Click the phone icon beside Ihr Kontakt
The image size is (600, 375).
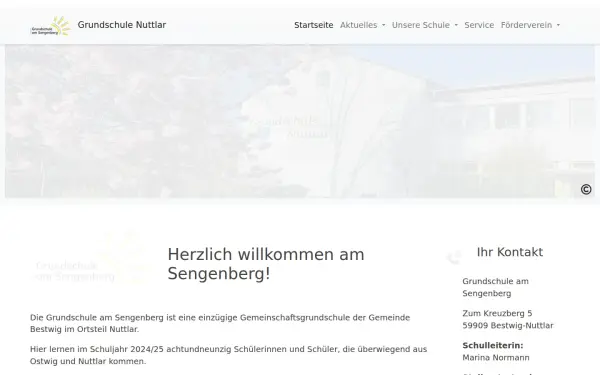454,257
